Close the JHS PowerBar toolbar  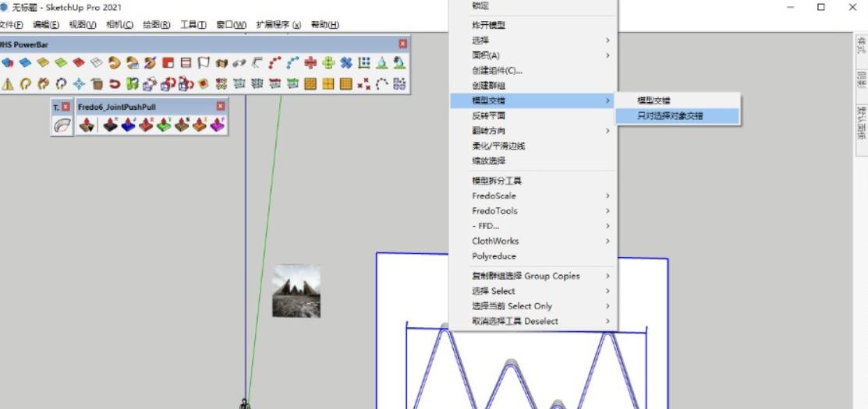point(402,44)
